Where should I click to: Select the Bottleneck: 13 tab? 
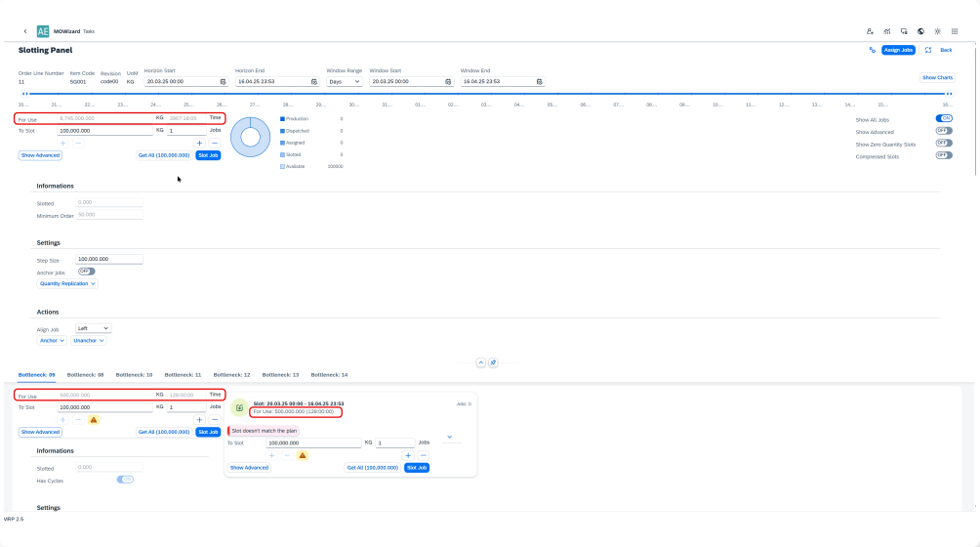[280, 374]
